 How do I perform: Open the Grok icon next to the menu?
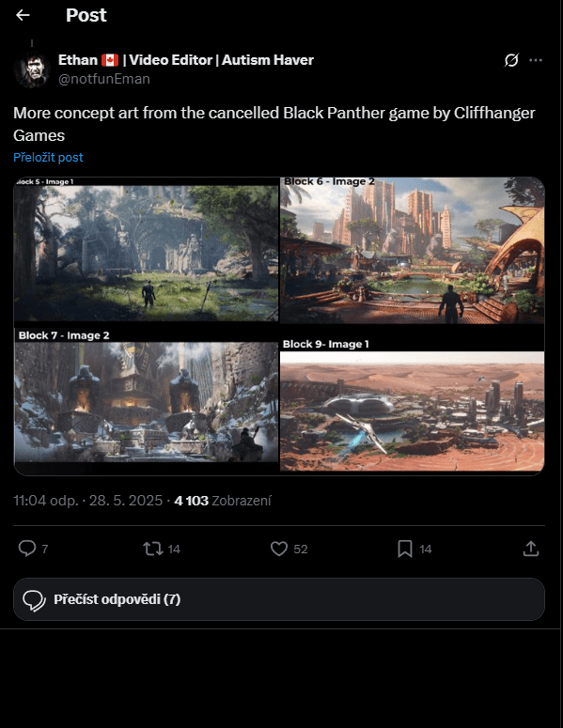coord(511,60)
